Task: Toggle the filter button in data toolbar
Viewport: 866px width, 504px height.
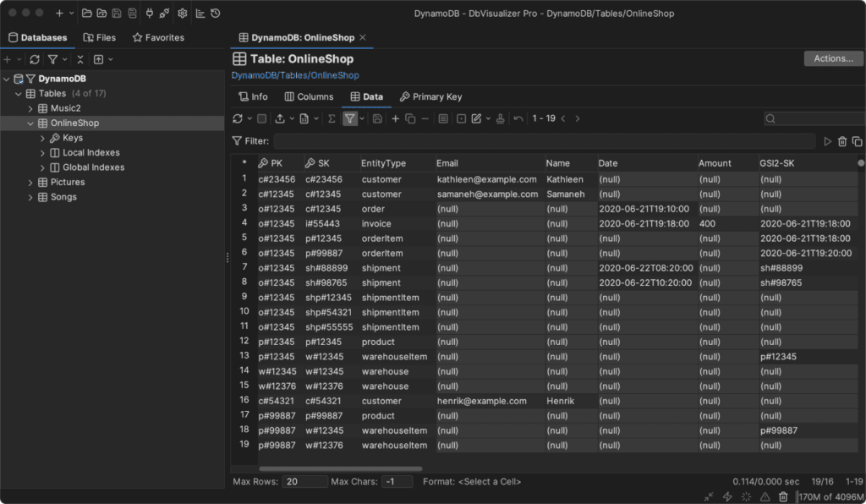Action: (x=349, y=119)
